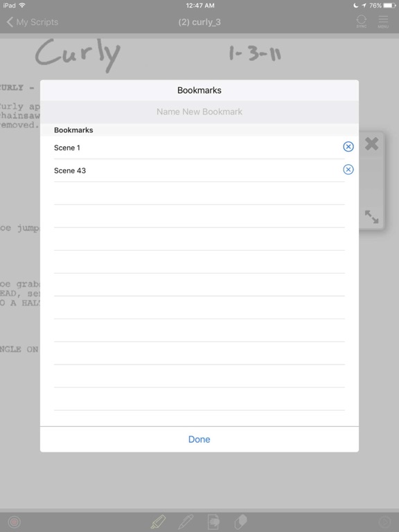Tap the Bookmarks section header
The width and height of the screenshot is (399, 532).
73,130
